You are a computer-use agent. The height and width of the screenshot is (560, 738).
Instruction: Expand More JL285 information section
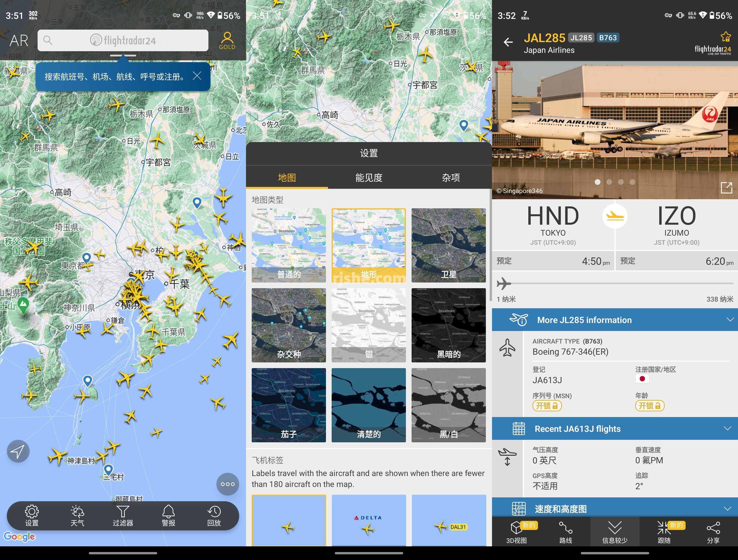615,320
